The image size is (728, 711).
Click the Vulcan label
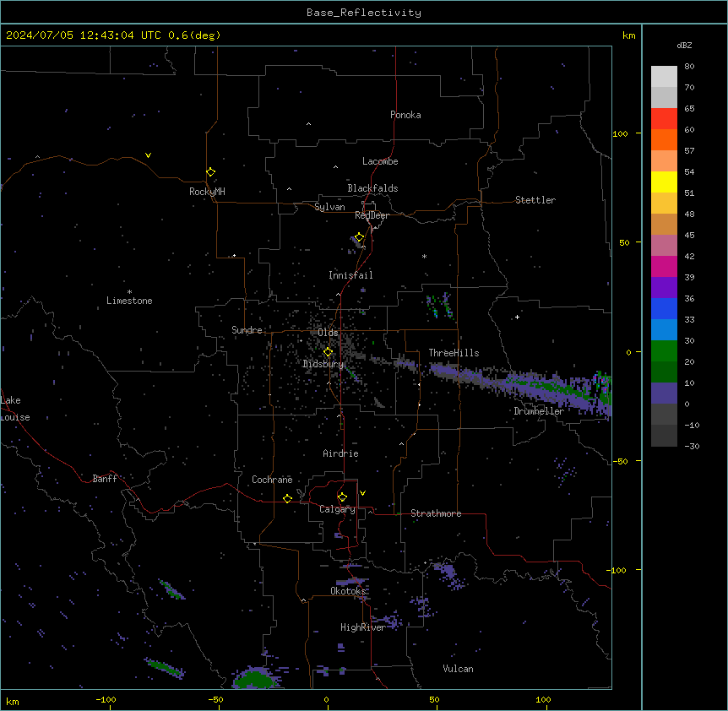pos(458,669)
